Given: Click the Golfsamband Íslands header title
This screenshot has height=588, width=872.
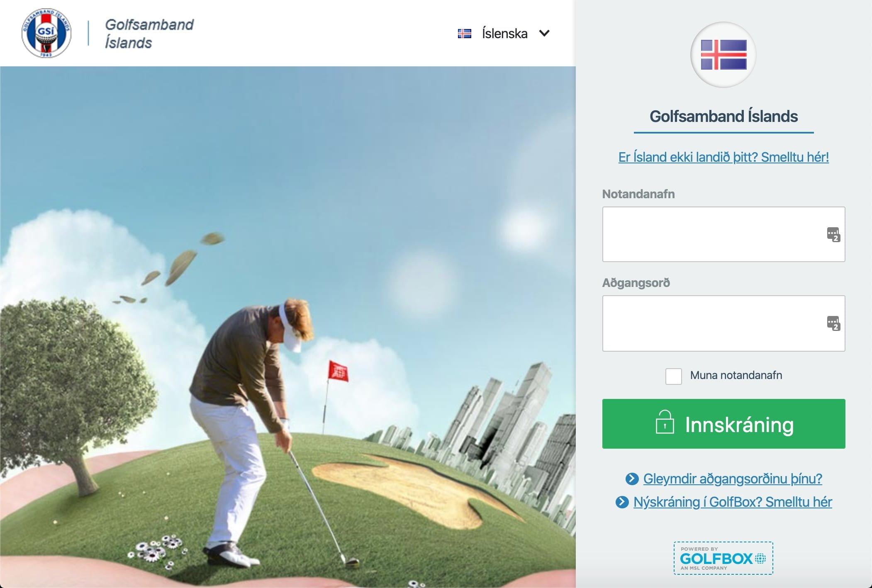Looking at the screenshot, I should point(149,34).
